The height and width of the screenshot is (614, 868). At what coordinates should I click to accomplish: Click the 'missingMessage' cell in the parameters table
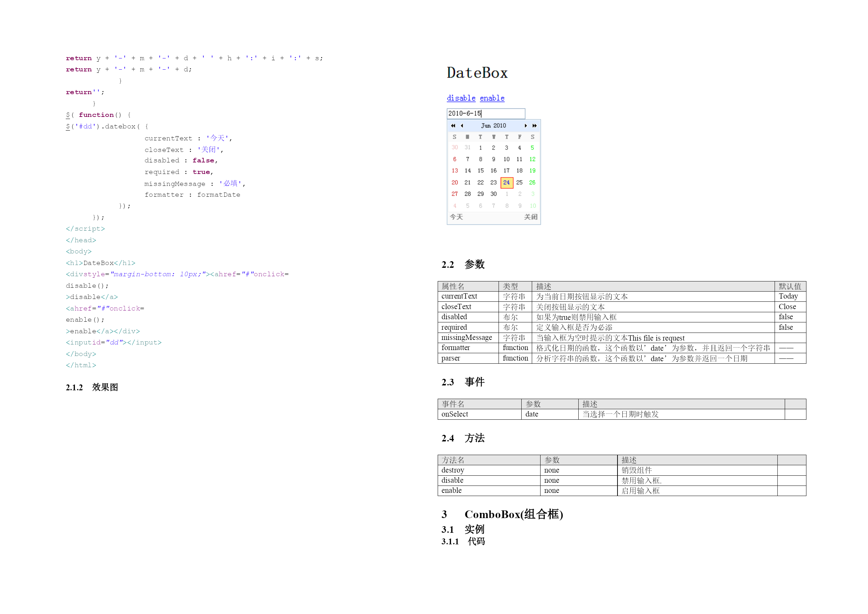[x=468, y=337]
